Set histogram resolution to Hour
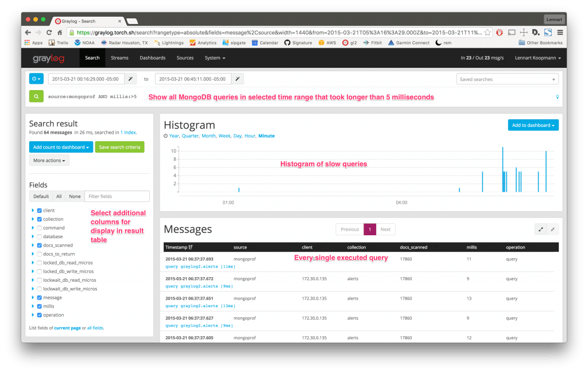The image size is (588, 373). 249,136
